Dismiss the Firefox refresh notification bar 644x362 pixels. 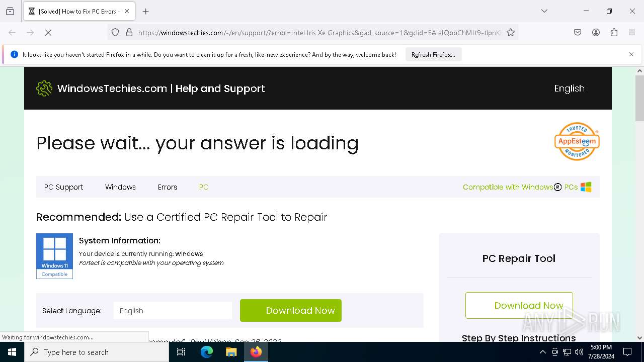[x=631, y=54]
